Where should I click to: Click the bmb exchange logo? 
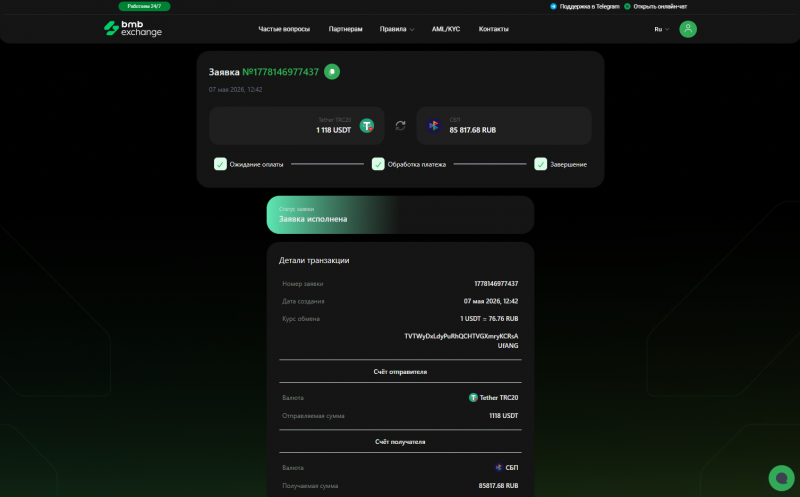133,29
